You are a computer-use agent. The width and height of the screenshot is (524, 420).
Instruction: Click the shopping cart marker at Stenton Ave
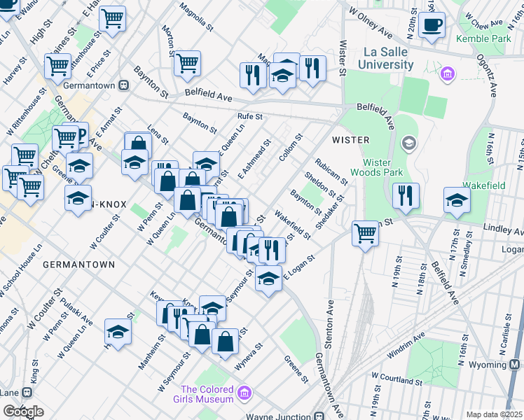point(365,236)
